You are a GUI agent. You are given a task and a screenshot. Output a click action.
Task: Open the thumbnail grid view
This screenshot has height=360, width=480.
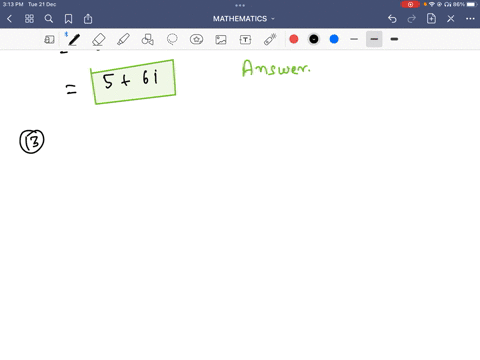[29, 19]
